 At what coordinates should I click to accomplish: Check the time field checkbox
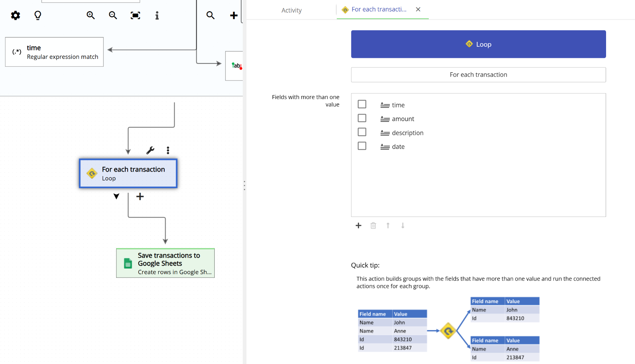pyautogui.click(x=362, y=104)
